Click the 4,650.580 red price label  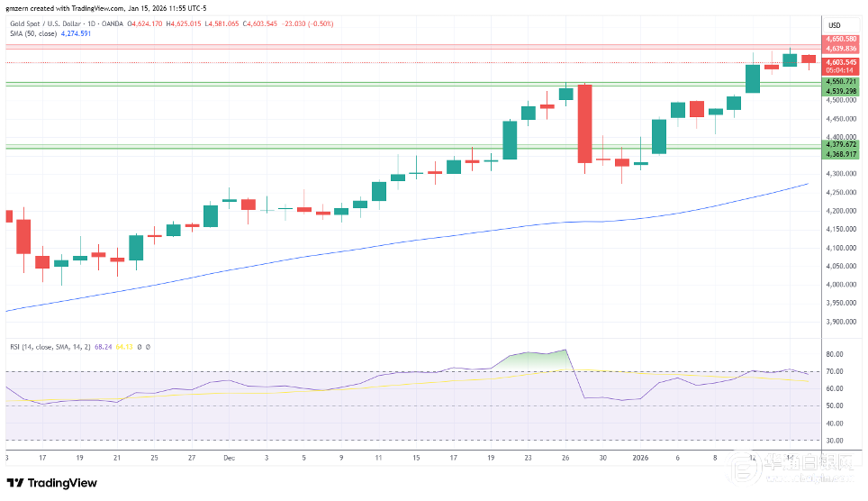pos(842,40)
